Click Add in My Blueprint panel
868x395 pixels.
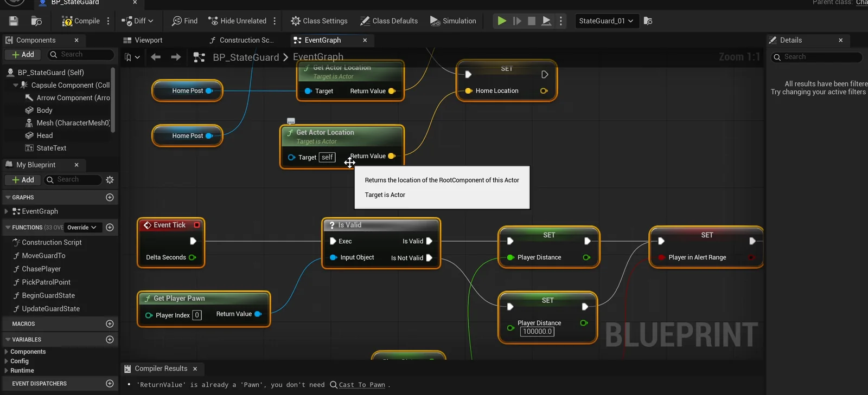tap(23, 180)
